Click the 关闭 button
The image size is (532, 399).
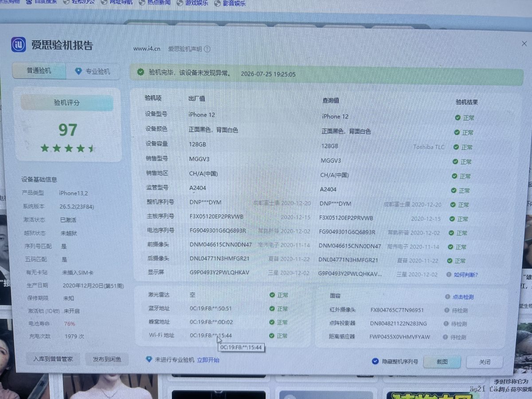(x=485, y=362)
